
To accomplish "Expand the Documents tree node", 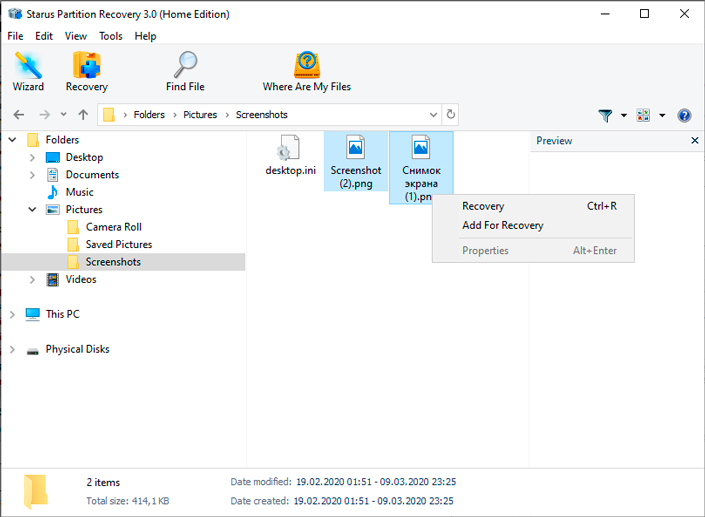I will 32,175.
